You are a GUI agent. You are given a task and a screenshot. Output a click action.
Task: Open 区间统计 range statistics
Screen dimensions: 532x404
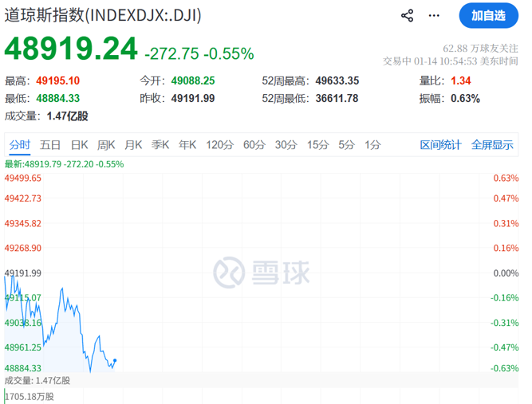click(440, 144)
